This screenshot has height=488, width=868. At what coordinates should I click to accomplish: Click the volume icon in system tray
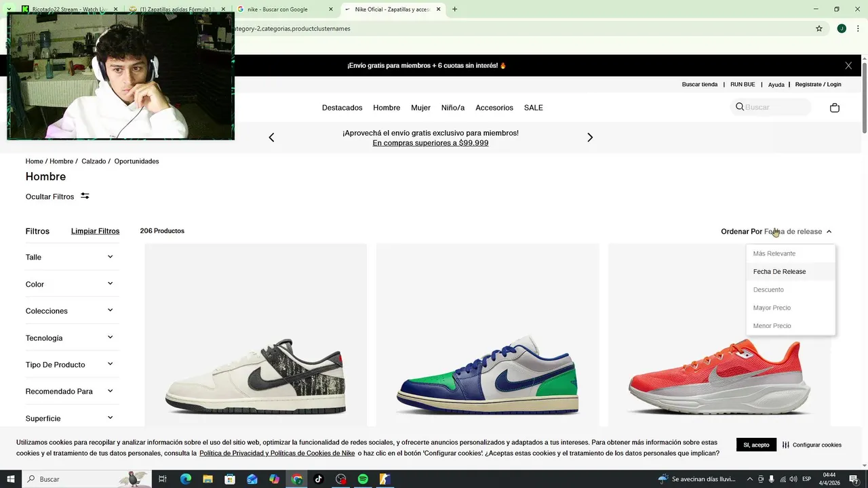tap(793, 479)
